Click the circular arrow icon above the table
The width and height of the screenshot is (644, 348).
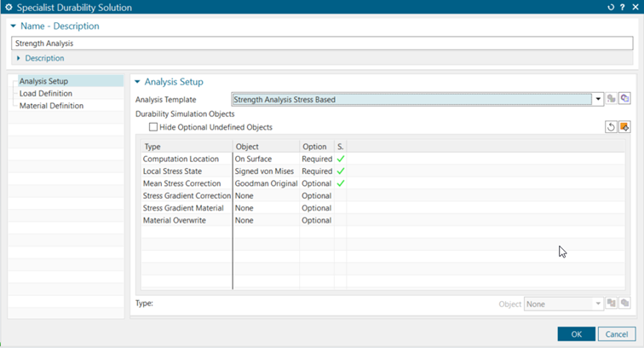(611, 127)
